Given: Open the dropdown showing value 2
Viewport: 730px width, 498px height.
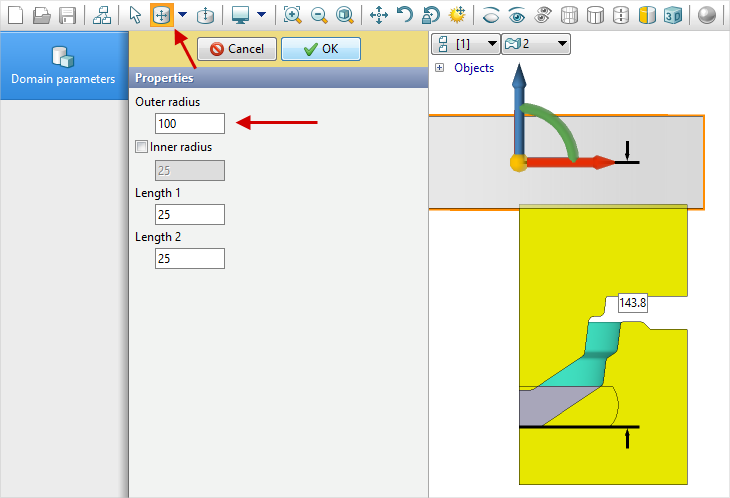Looking at the screenshot, I should click(536, 43).
